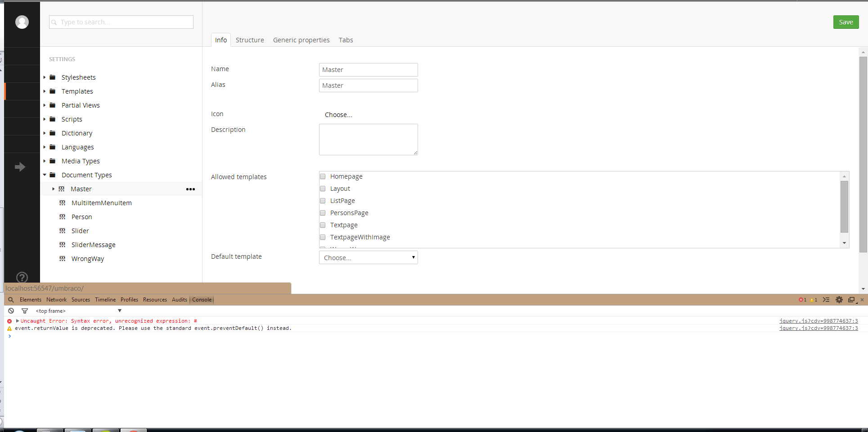Image resolution: width=868 pixels, height=432 pixels.
Task: Open the Sources DevTools panel
Action: pos(81,300)
